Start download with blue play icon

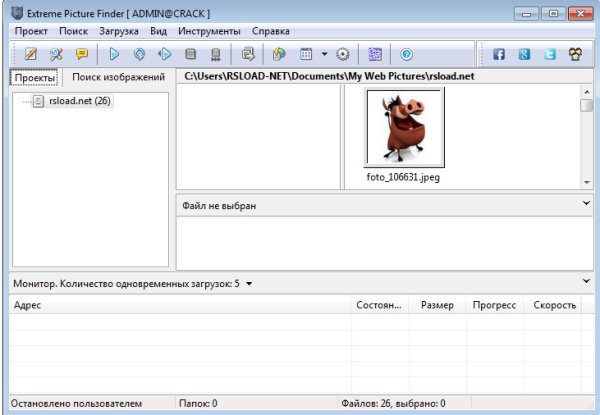pos(114,54)
